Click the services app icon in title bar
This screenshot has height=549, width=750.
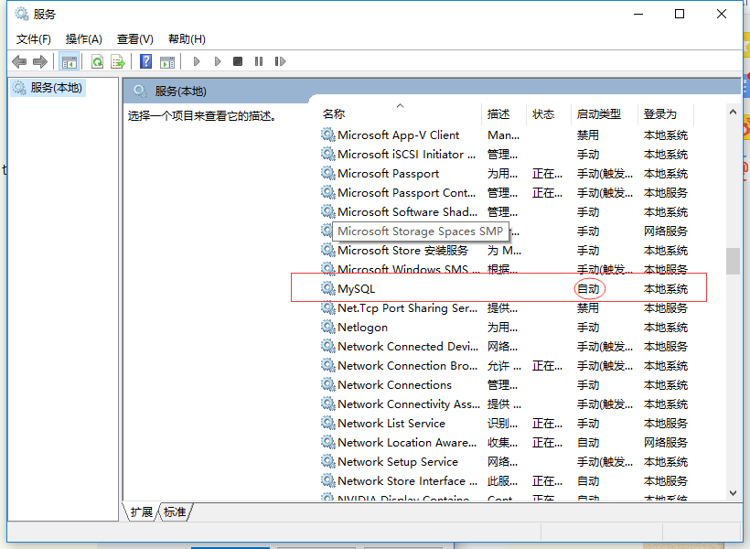tap(22, 14)
